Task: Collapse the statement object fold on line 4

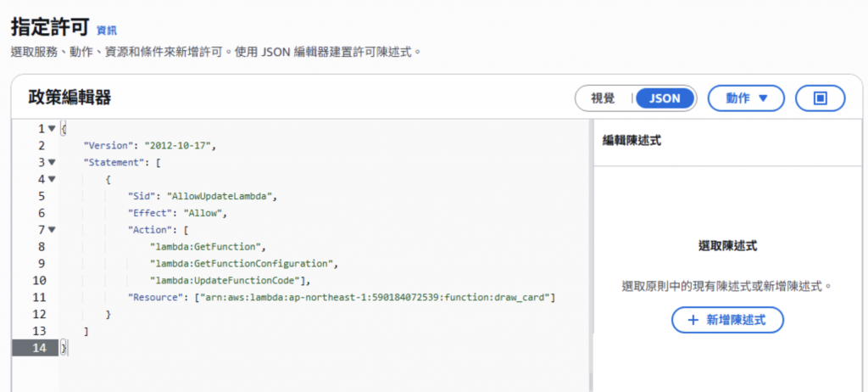Action: click(x=52, y=179)
